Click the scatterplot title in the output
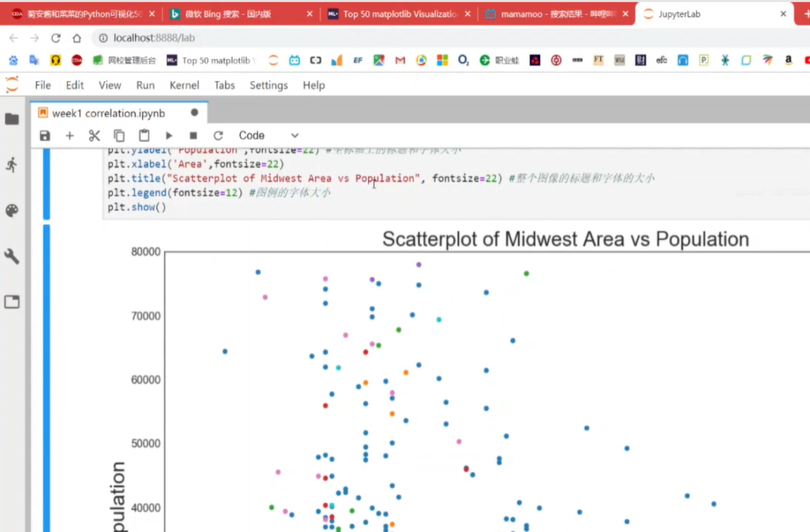The width and height of the screenshot is (810, 532). (565, 240)
